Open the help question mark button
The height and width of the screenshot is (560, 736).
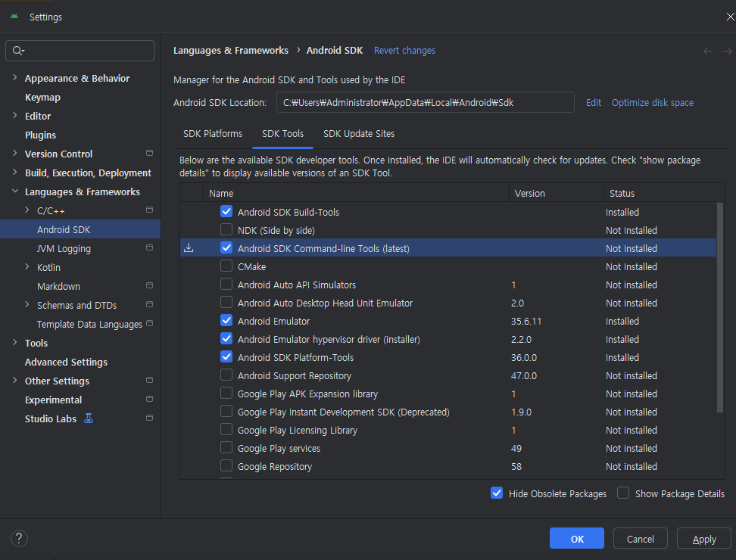(x=19, y=538)
